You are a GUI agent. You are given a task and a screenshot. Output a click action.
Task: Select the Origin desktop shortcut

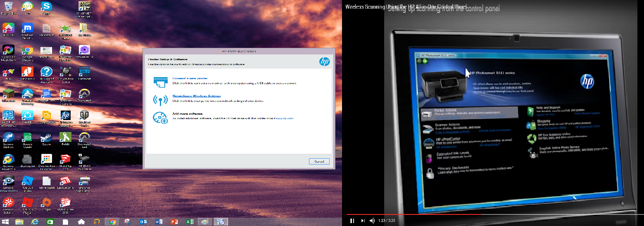pyautogui.click(x=46, y=203)
